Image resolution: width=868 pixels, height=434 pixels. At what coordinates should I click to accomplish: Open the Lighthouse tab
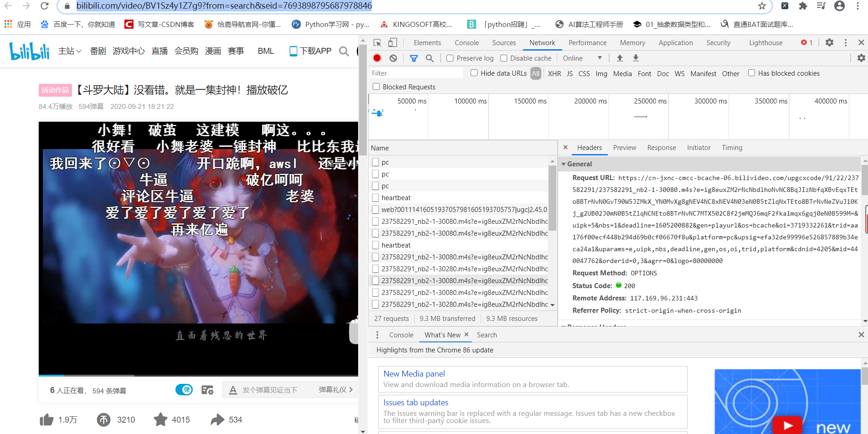(765, 42)
